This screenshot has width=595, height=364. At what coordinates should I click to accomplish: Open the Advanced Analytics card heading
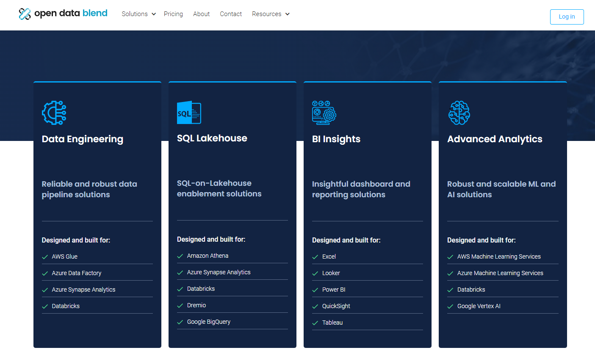(x=495, y=139)
